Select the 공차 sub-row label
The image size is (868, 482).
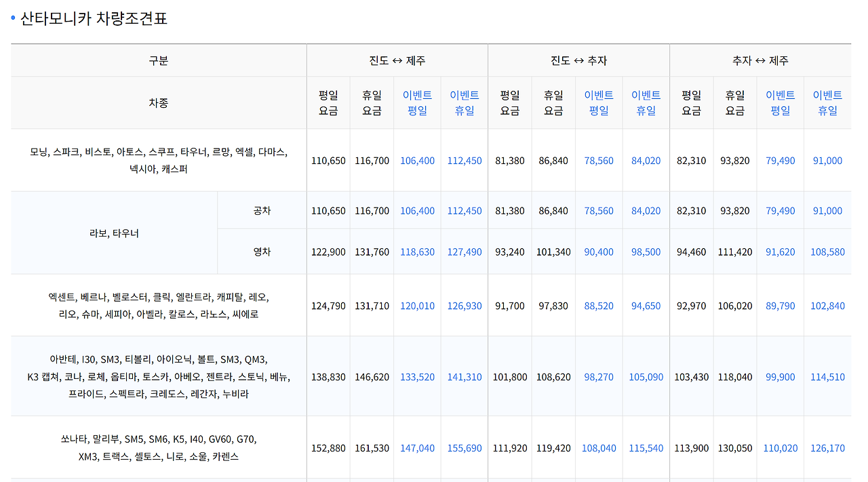(x=262, y=211)
